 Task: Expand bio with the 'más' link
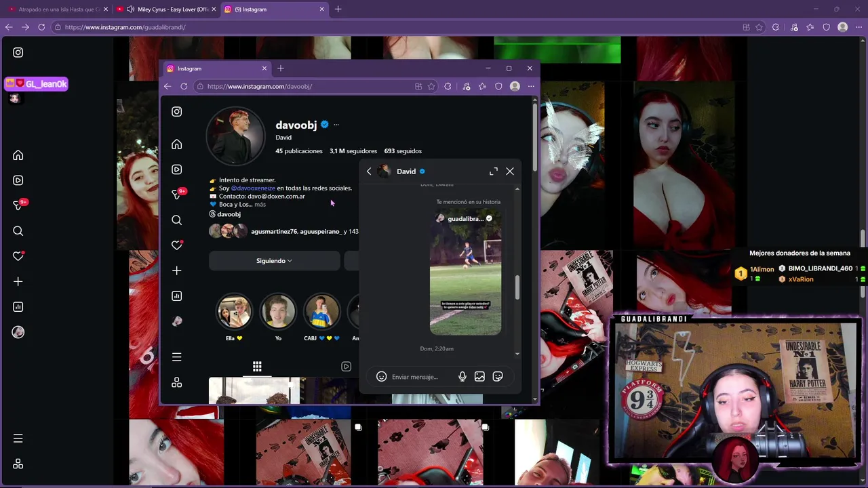260,204
